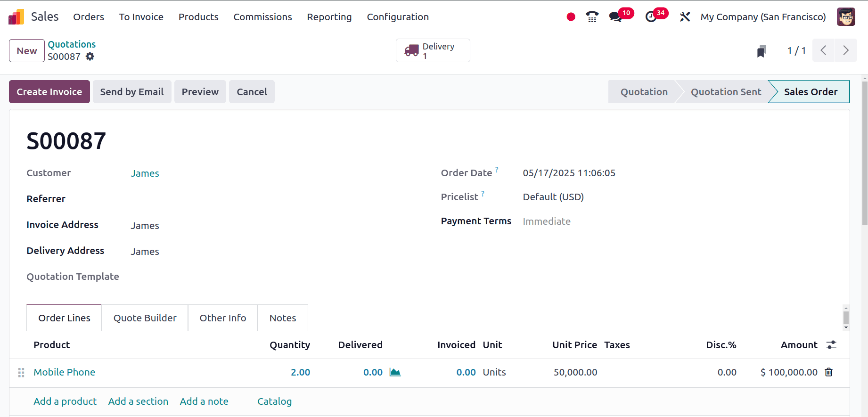Click the Units cell in Mobile Phone row

[494, 372]
